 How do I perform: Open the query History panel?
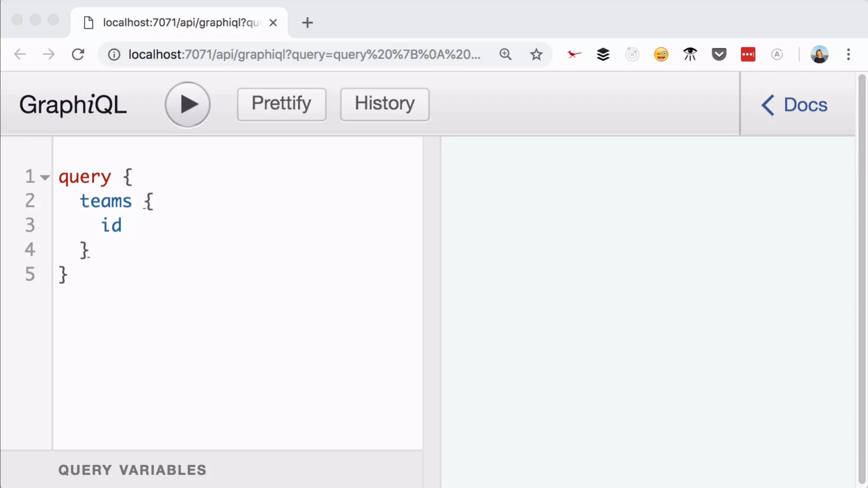[384, 104]
